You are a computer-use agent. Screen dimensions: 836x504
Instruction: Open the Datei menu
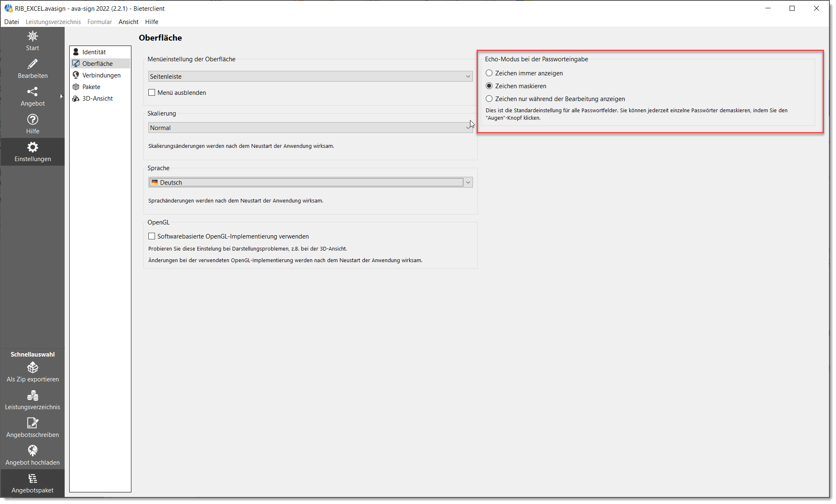[12, 22]
